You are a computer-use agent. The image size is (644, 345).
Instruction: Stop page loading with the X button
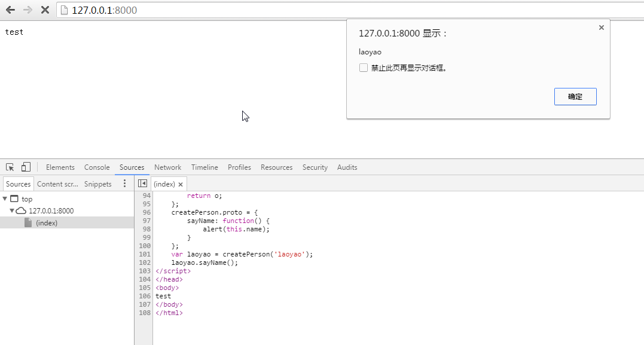(45, 10)
